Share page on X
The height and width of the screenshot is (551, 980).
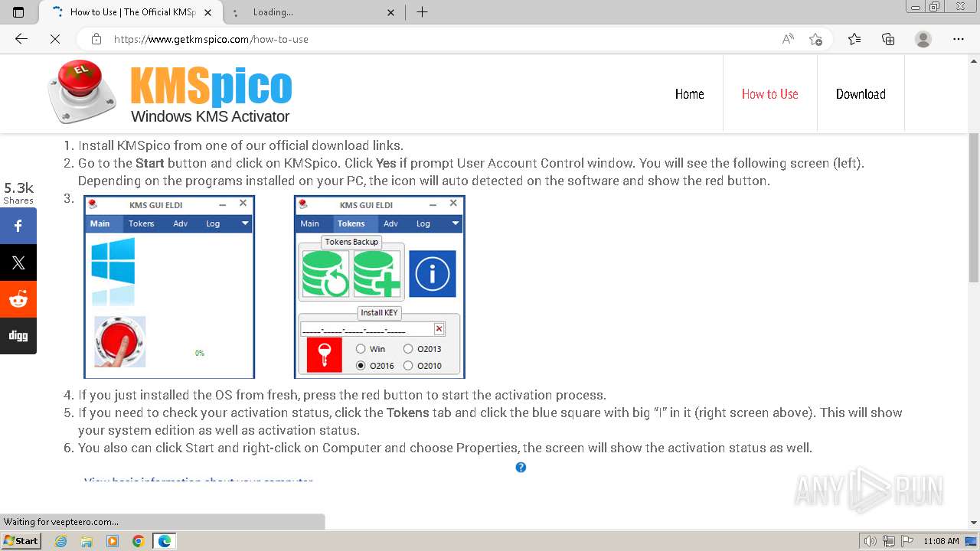(18, 262)
